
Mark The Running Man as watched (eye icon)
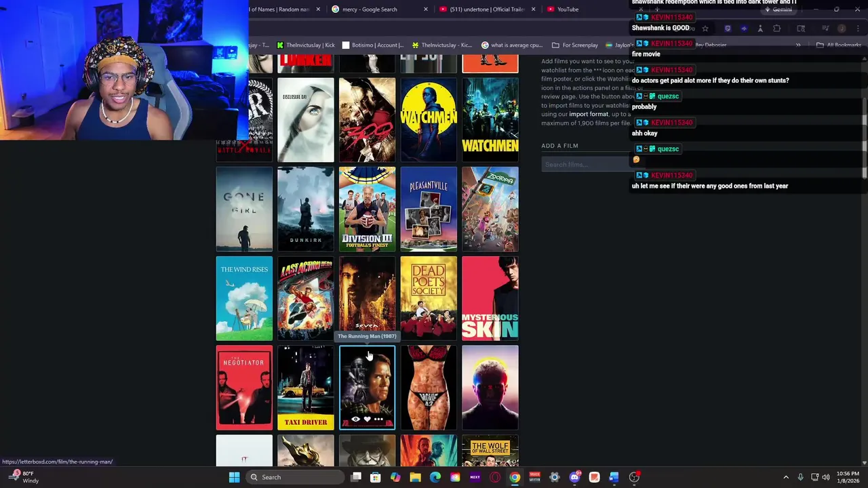pyautogui.click(x=356, y=420)
